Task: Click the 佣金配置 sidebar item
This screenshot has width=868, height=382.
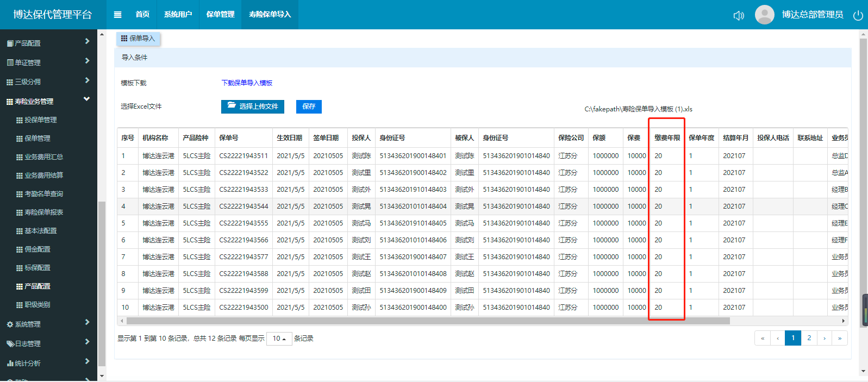Action: (x=37, y=249)
